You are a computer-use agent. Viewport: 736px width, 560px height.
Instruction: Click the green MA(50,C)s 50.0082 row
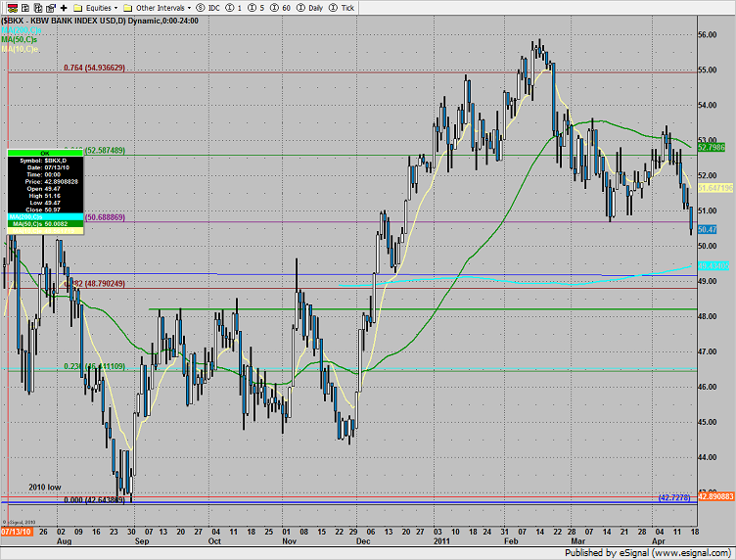(45, 224)
